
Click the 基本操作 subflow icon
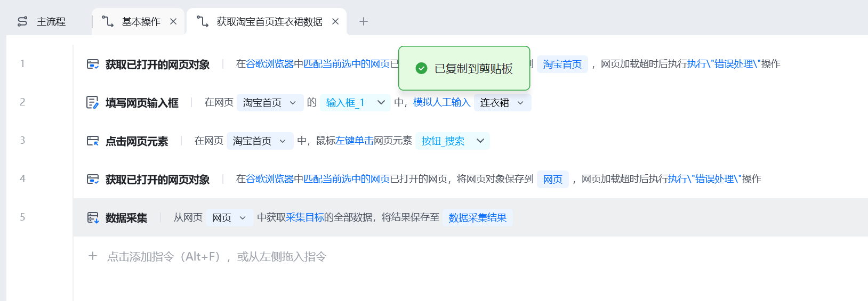pyautogui.click(x=108, y=21)
